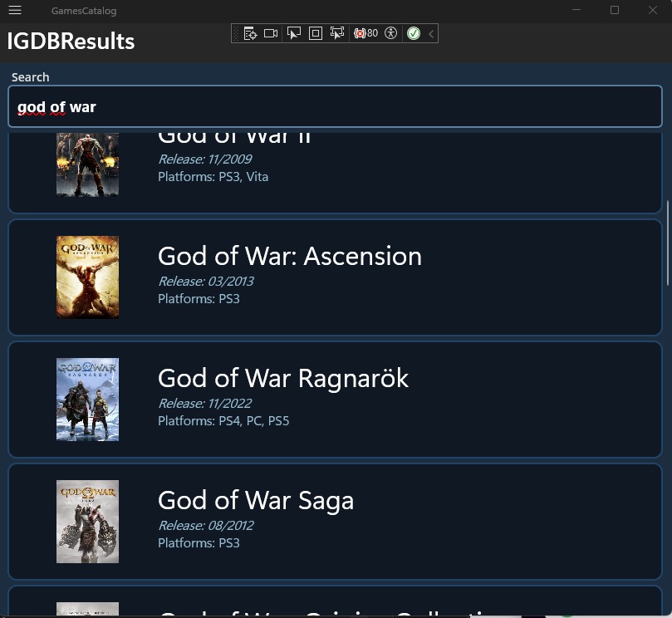Click the IGDBResults page heading
The image size is (672, 618).
71,42
